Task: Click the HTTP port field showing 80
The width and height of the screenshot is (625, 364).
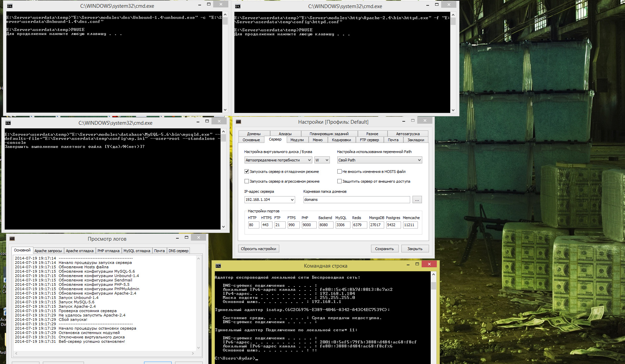Action: pyautogui.click(x=253, y=225)
